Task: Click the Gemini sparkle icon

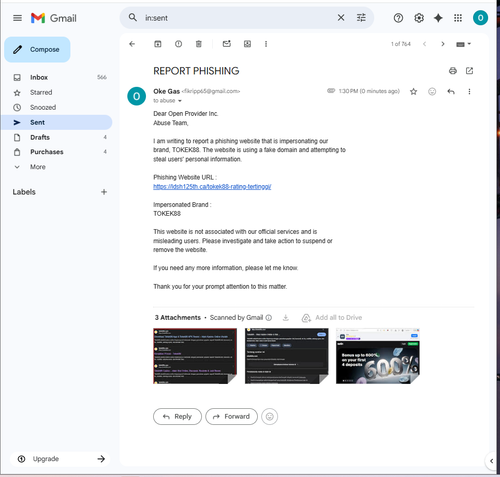Action: pos(438,18)
